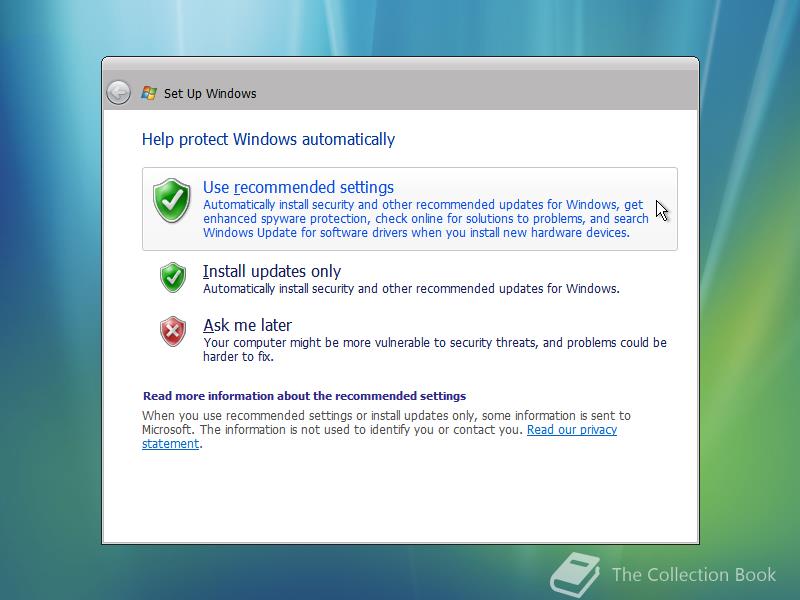Click the Windows flag logo in title bar
The height and width of the screenshot is (600, 800).
tap(148, 93)
